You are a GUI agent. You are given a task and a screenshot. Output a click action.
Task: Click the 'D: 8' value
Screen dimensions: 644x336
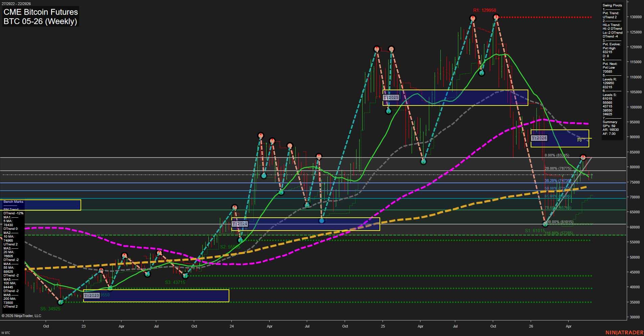606,56
